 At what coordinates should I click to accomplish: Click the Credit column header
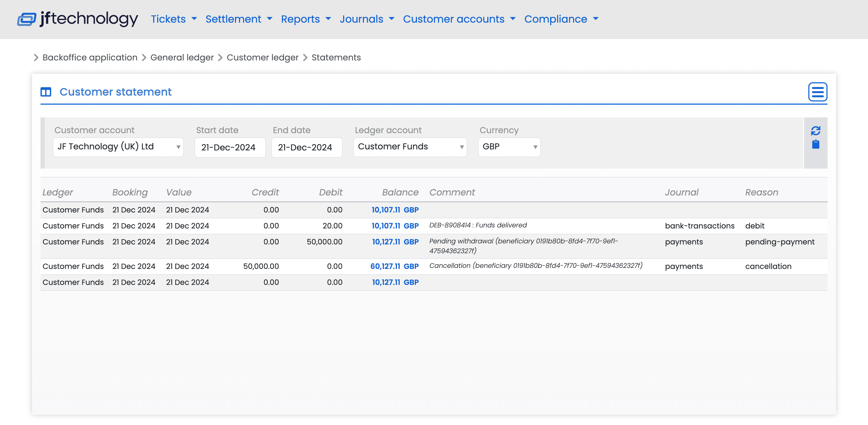click(265, 192)
